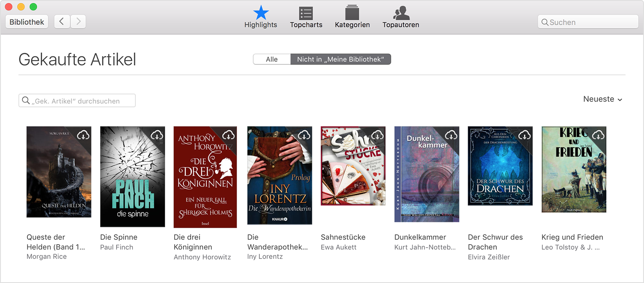Download Krieg und Frieden via cloud icon
The image size is (644, 283).
tap(598, 135)
